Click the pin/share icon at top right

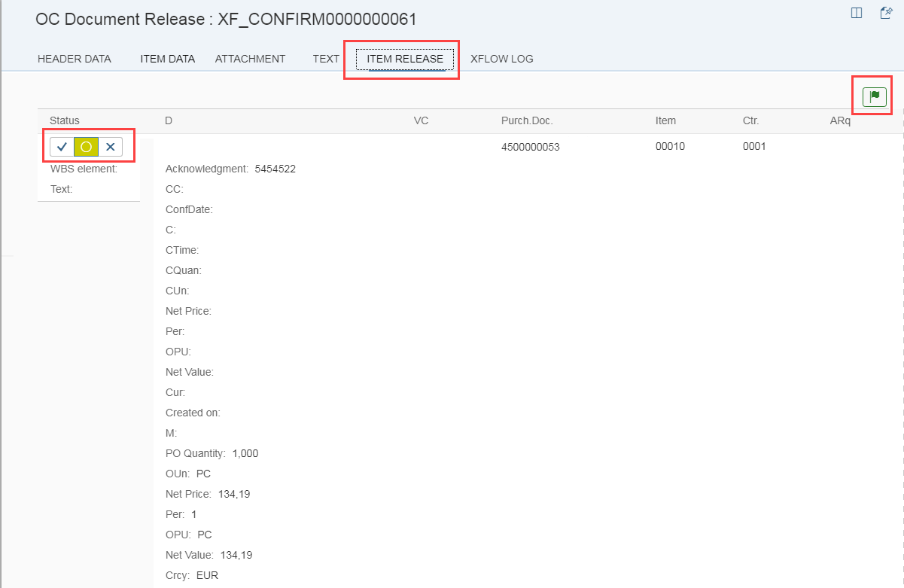pos(886,13)
